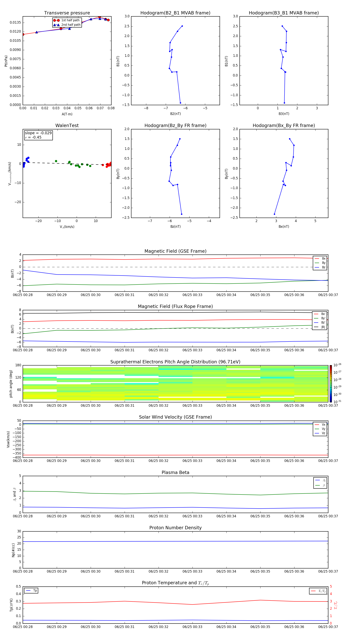Select the '|B|' legend entry
Image resolution: width=351 pixels, height=644 pixels.
[x=320, y=327]
